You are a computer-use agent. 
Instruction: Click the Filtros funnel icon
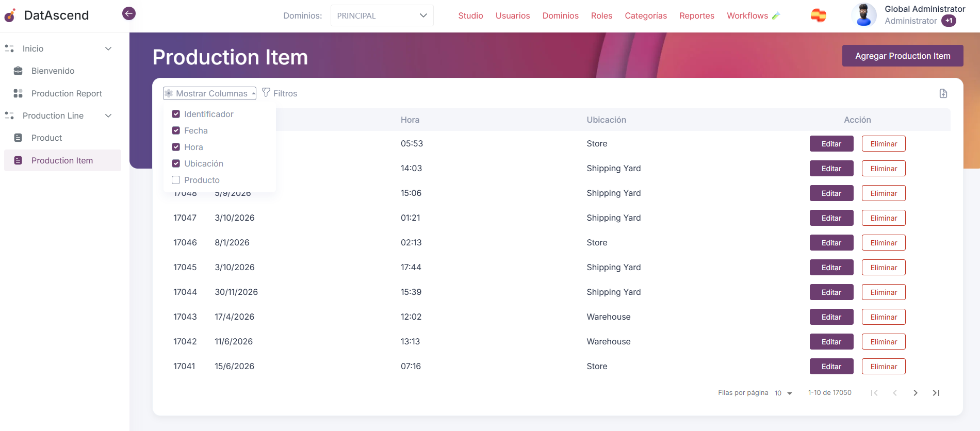(266, 93)
